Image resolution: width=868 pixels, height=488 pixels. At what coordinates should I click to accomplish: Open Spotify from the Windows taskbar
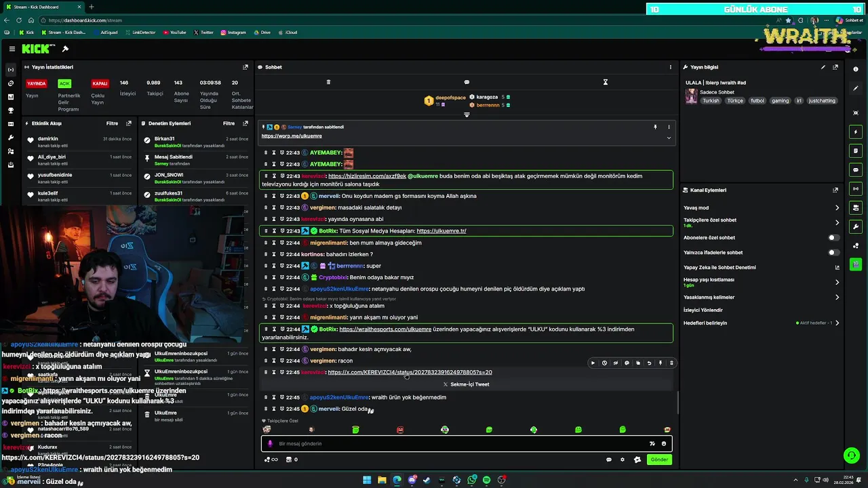tap(486, 480)
